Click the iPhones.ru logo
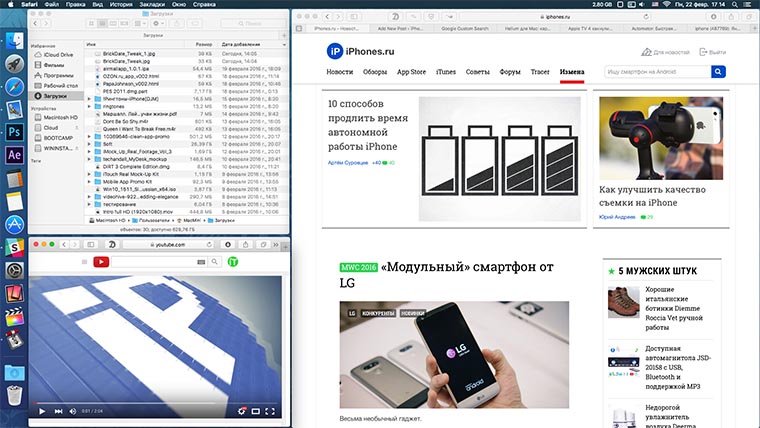Screen dimensions: 760x428 (360, 51)
